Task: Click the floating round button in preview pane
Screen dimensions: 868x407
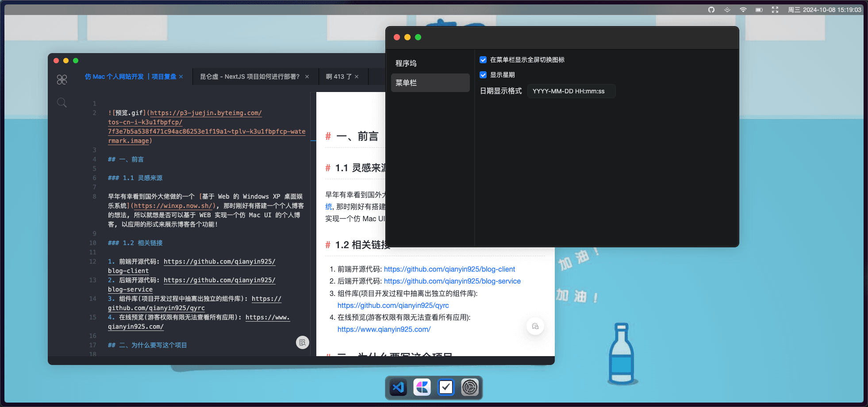Action: point(535,326)
